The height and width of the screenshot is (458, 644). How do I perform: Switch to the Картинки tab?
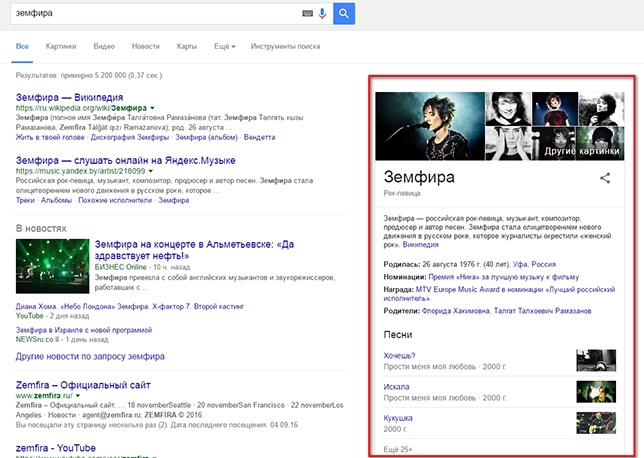pyautogui.click(x=61, y=46)
